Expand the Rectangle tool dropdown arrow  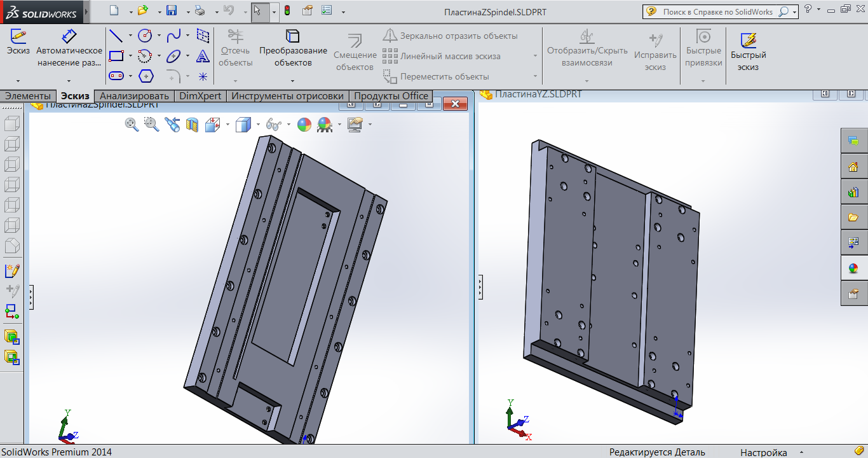tap(131, 56)
